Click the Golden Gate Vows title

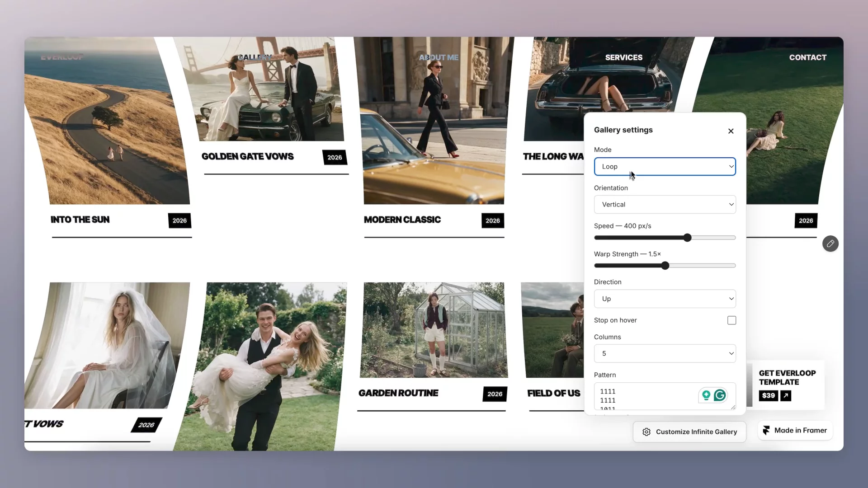click(x=247, y=156)
